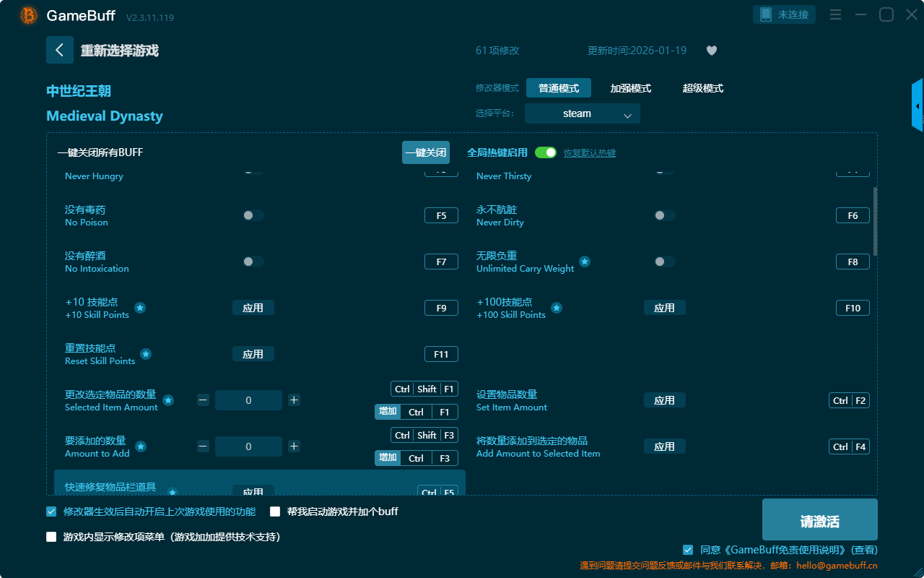Switch to 加强模式 mode tab
This screenshot has height=578, width=924.
pos(630,88)
